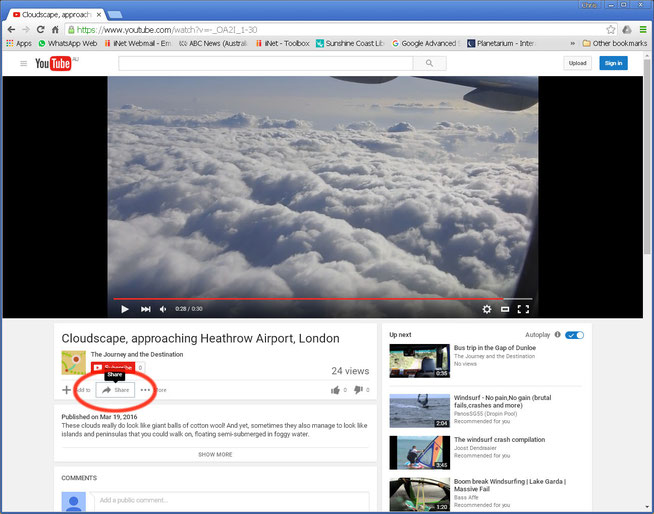Click the YouTube logo

pyautogui.click(x=53, y=63)
